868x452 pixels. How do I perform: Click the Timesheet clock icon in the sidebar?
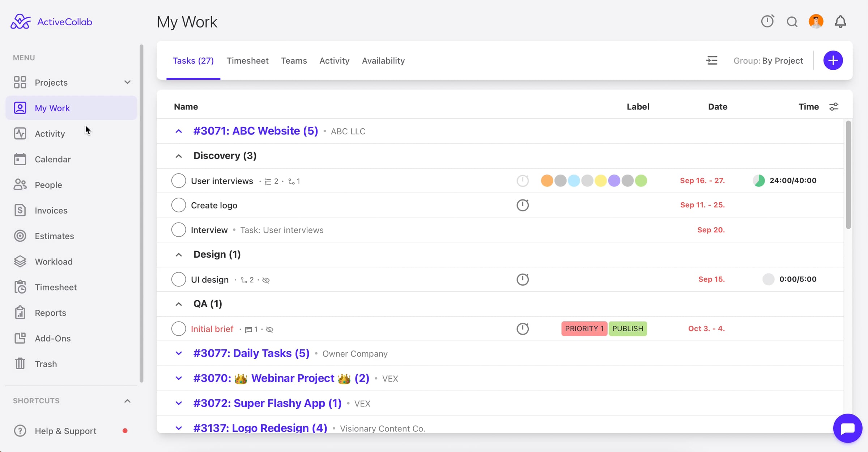(x=20, y=287)
